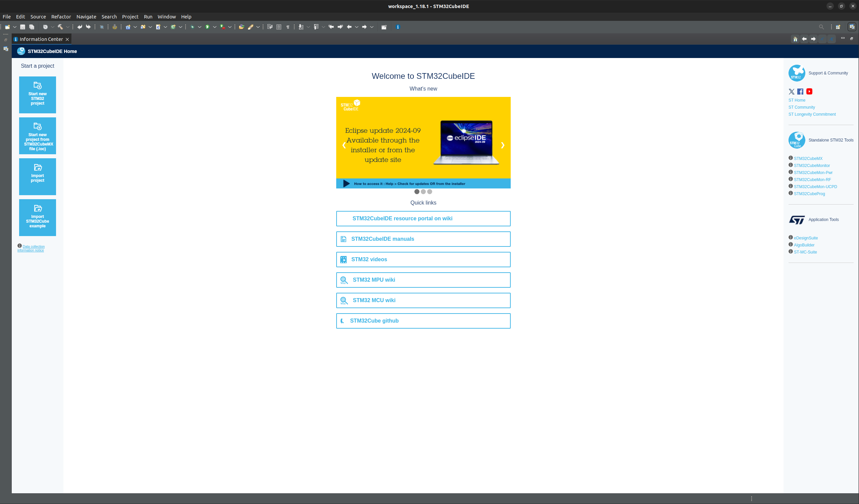Click the Last Edit Location icon

[331, 27]
